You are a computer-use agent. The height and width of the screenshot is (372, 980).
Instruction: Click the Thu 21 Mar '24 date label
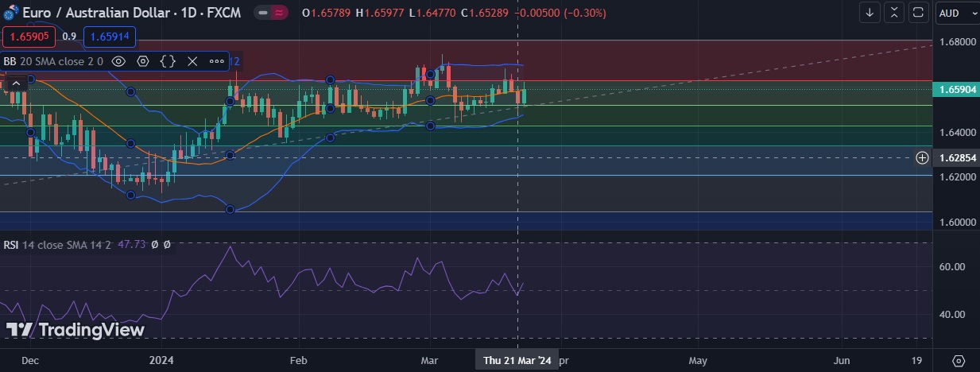[x=517, y=360]
